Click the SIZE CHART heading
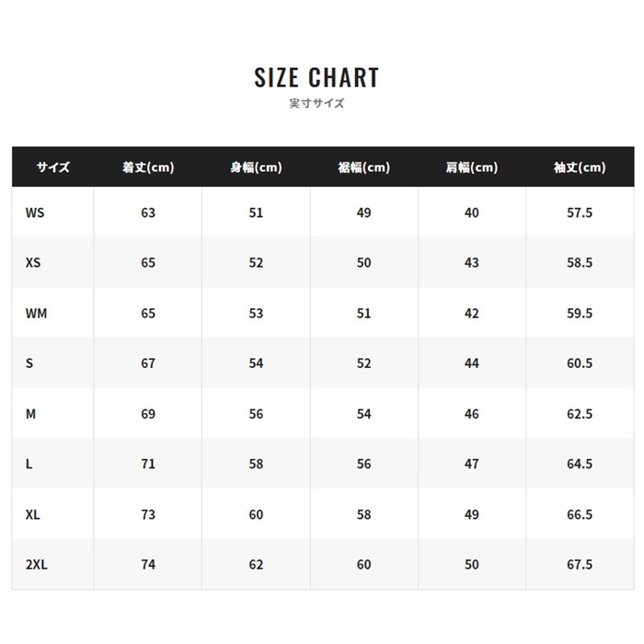644x644 pixels. pos(316,77)
